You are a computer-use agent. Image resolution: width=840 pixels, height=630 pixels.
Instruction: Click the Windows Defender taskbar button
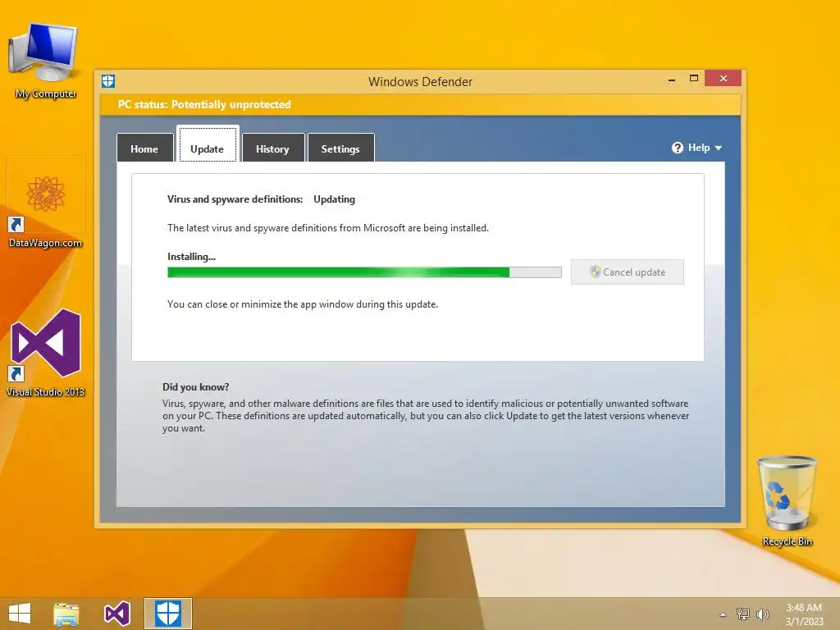pyautogui.click(x=167, y=614)
